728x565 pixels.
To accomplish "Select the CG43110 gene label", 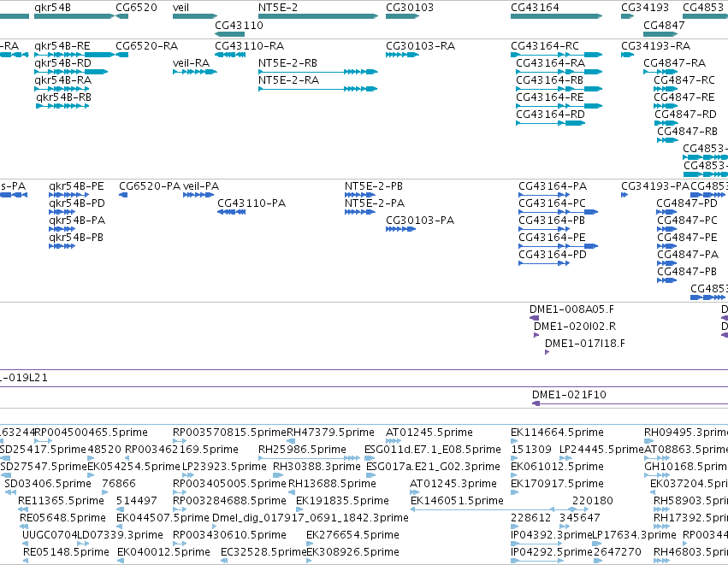I will tap(239, 26).
